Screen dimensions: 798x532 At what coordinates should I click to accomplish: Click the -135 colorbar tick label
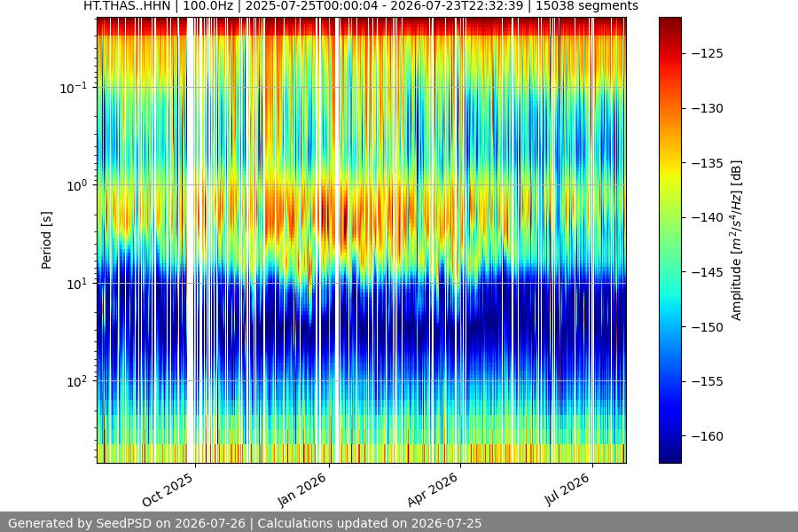708,163
